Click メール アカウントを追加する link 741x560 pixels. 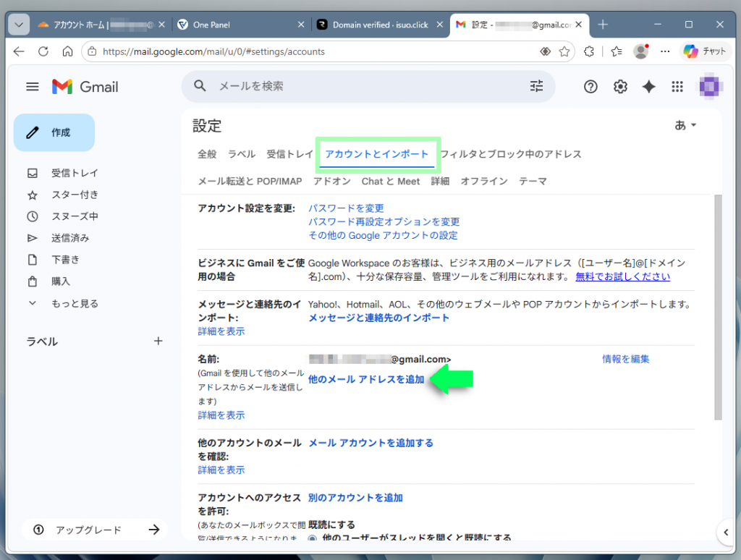coord(370,443)
